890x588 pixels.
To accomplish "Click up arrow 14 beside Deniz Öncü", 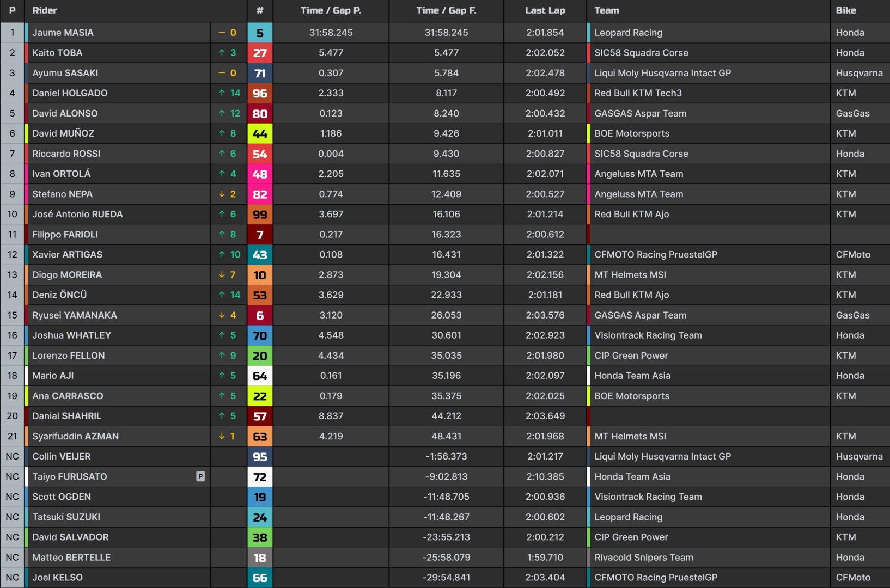I will [x=229, y=295].
